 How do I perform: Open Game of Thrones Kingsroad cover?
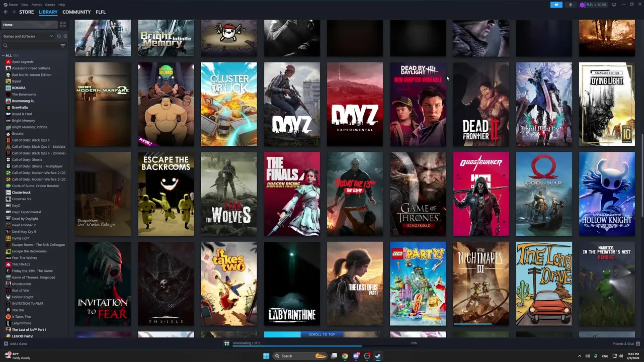pyautogui.click(x=418, y=194)
